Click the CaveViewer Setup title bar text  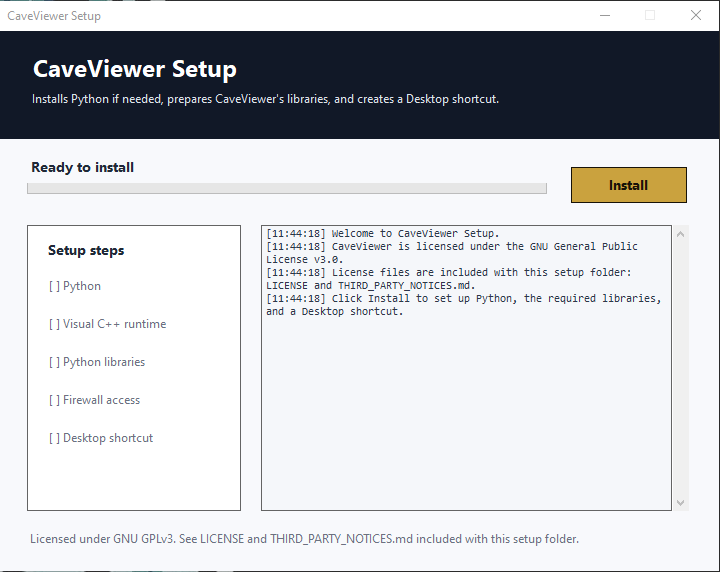54,16
